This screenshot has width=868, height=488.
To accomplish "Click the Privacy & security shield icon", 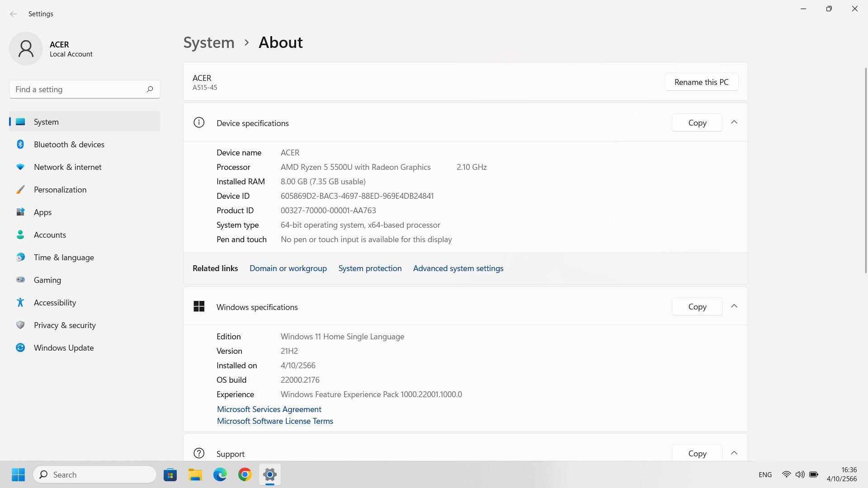I will pyautogui.click(x=20, y=325).
